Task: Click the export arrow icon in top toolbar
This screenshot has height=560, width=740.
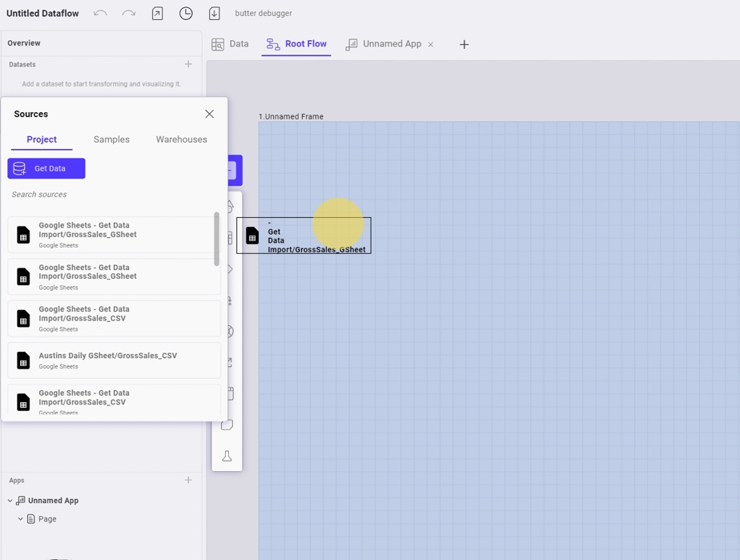Action: [x=157, y=14]
